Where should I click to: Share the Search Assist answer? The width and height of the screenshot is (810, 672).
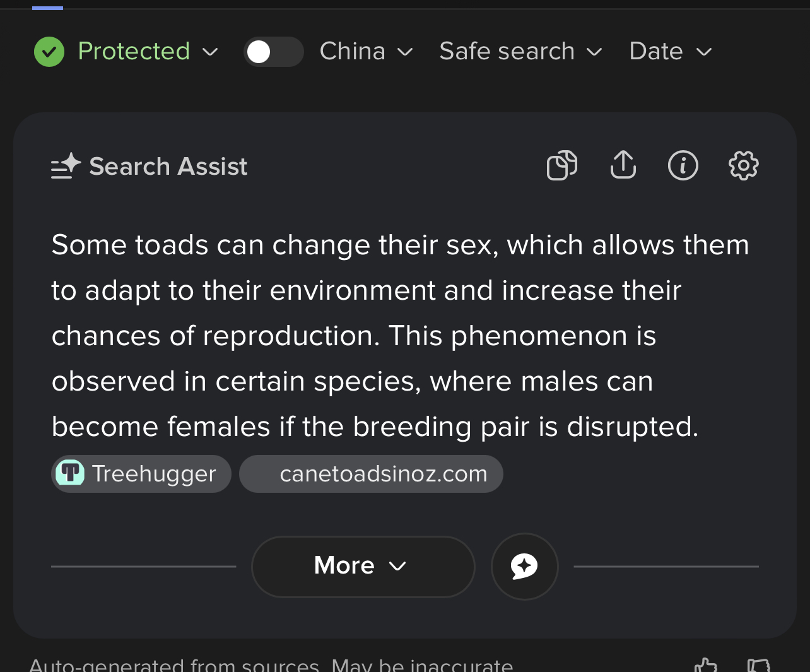[x=623, y=165]
